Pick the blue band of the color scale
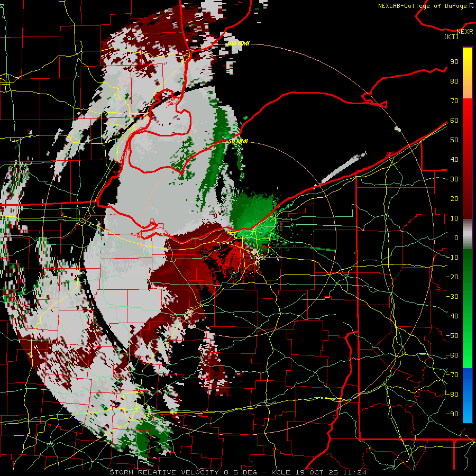This screenshot has height=476, width=476. click(467, 395)
